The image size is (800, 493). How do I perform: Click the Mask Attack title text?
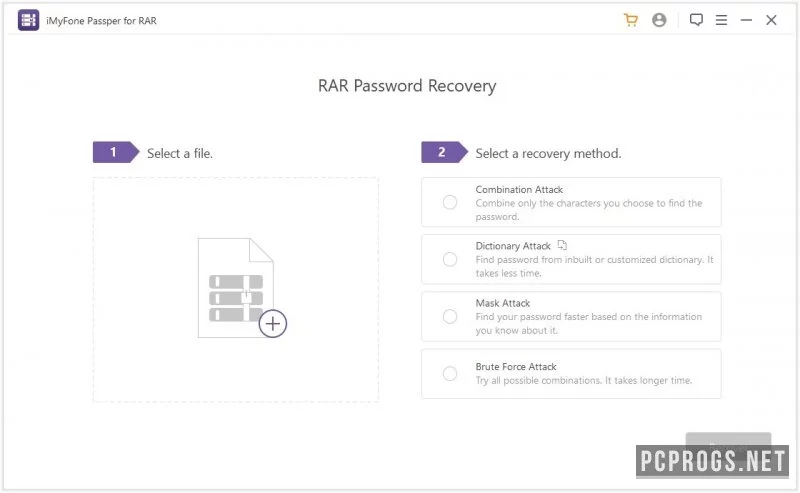503,303
